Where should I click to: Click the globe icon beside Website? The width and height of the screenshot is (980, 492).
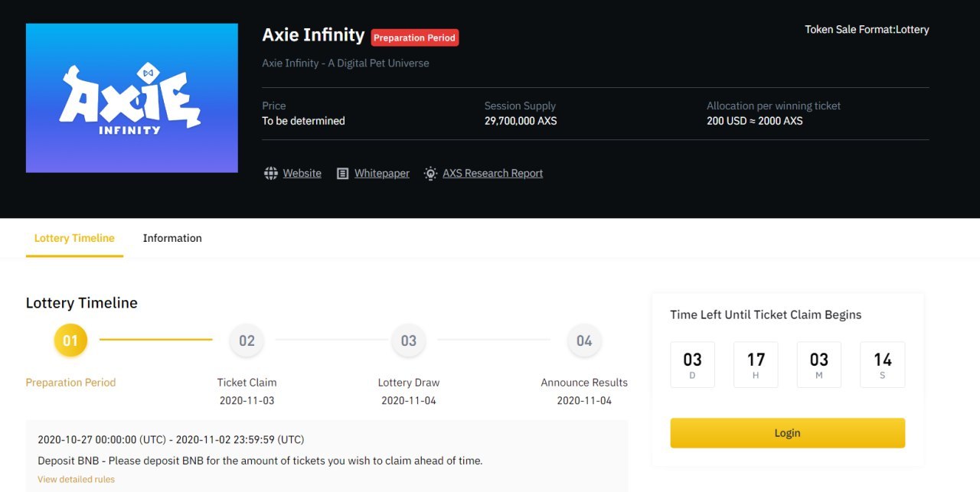click(270, 173)
